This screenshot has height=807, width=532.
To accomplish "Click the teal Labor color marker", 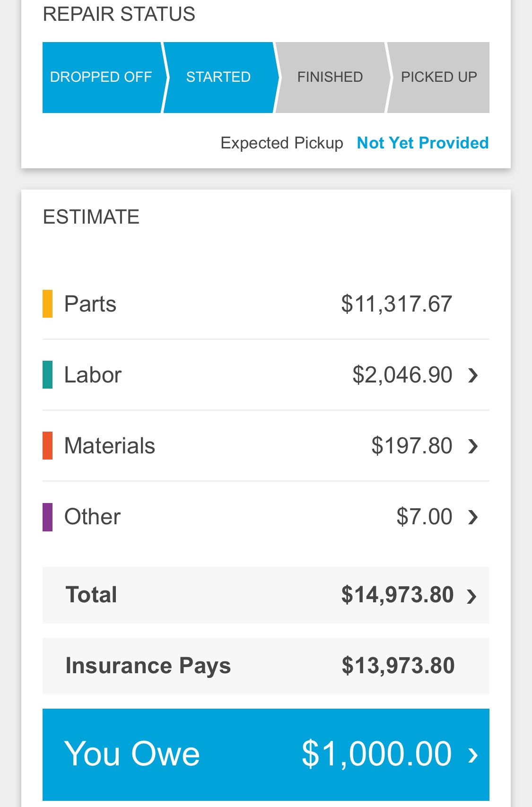I will [x=48, y=374].
